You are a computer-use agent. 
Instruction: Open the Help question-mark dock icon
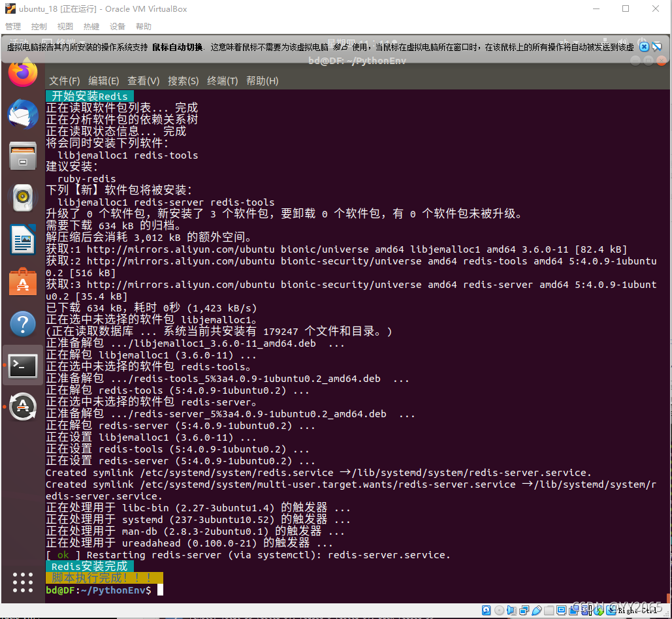coord(23,323)
